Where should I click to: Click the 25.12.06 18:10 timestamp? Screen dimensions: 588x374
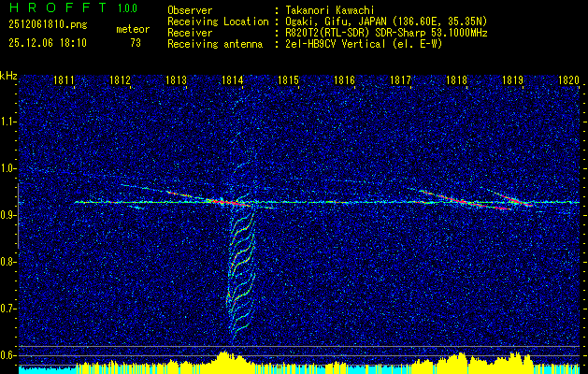48,43
